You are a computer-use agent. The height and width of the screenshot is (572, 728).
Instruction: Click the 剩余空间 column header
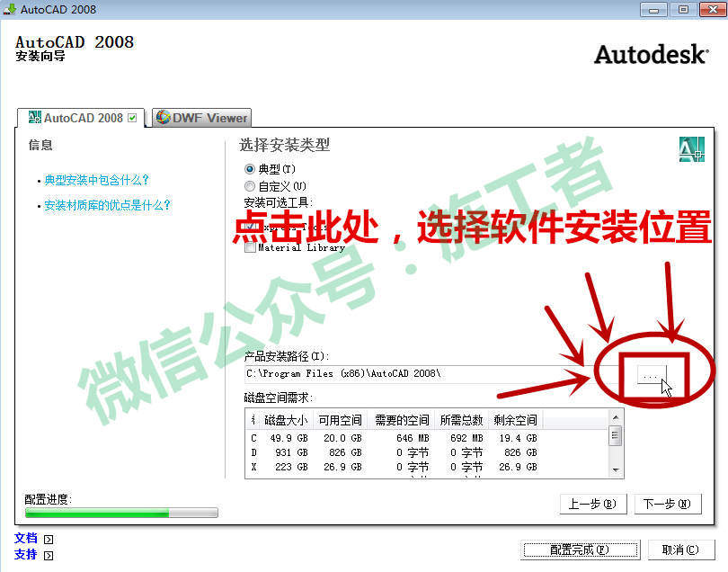(515, 420)
